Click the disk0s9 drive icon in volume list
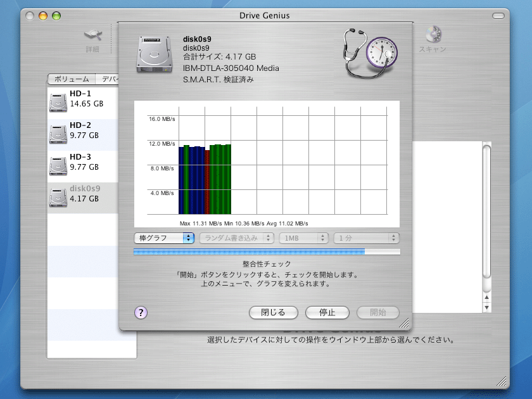Viewport: 532px width, 399px height. [x=58, y=198]
